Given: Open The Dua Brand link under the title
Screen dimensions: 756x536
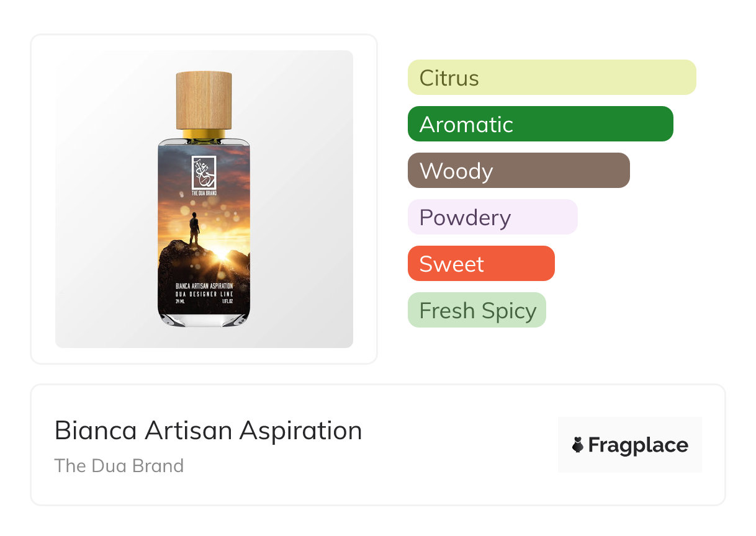Looking at the screenshot, I should [x=119, y=465].
